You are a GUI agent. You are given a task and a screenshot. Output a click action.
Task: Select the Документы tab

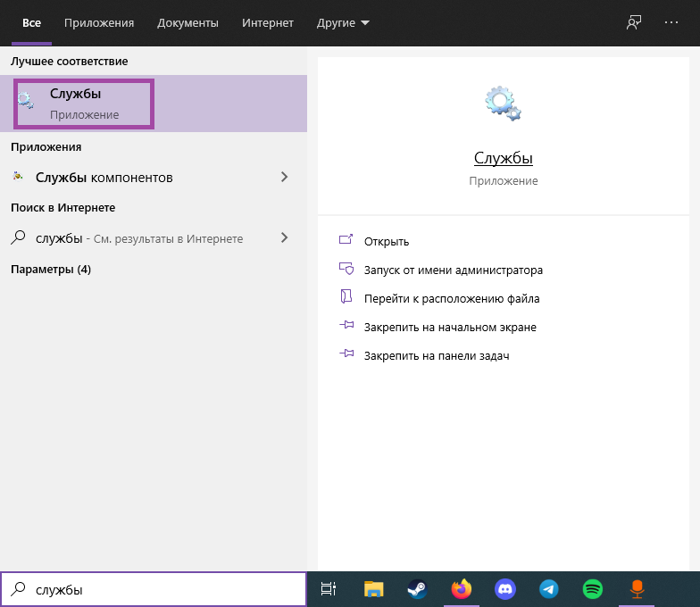coord(187,23)
